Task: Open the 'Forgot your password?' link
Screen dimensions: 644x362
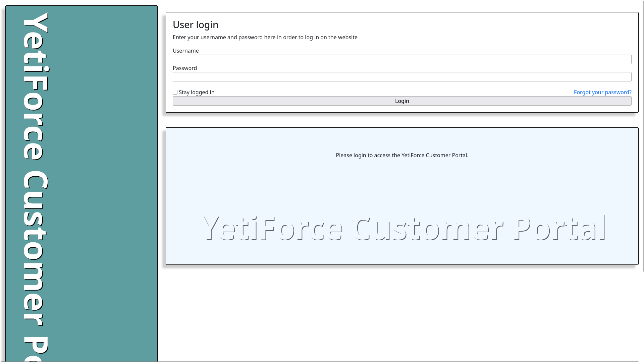Action: click(x=602, y=92)
